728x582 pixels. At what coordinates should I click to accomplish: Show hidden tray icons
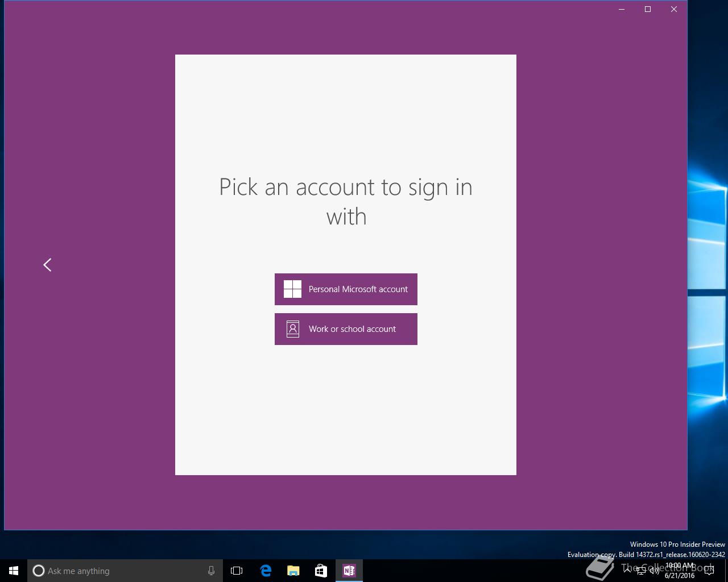pyautogui.click(x=627, y=571)
